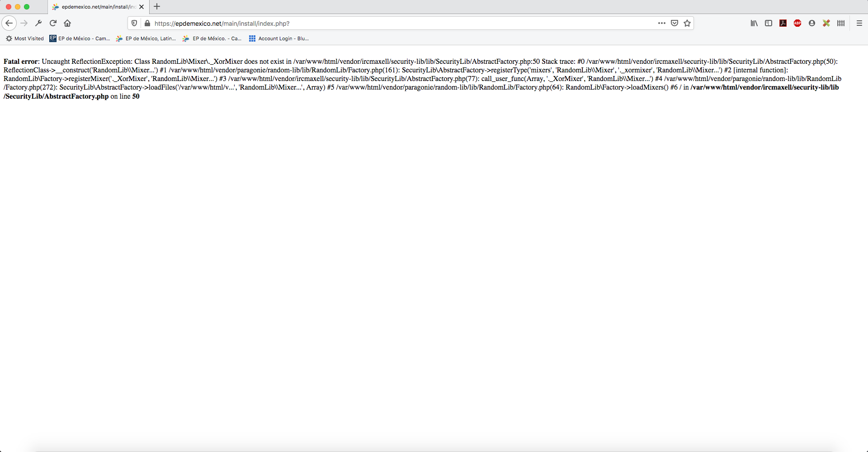Screen dimensions: 868x452
Task: Bookmark this page with the star
Action: pos(687,23)
